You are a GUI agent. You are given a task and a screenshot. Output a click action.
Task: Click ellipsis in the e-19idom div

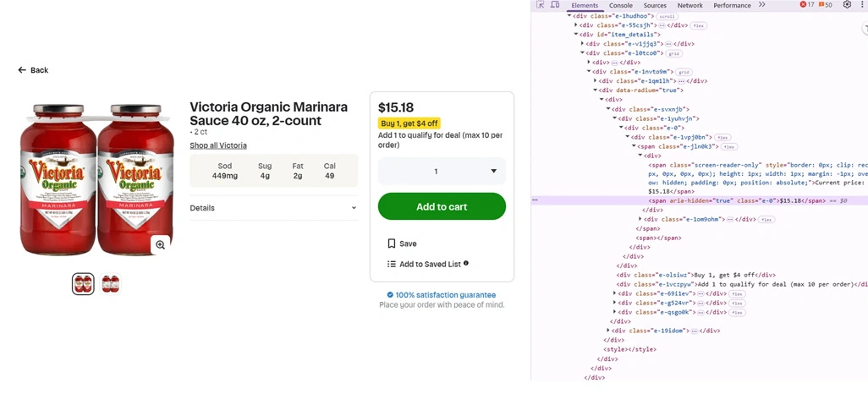tap(694, 331)
